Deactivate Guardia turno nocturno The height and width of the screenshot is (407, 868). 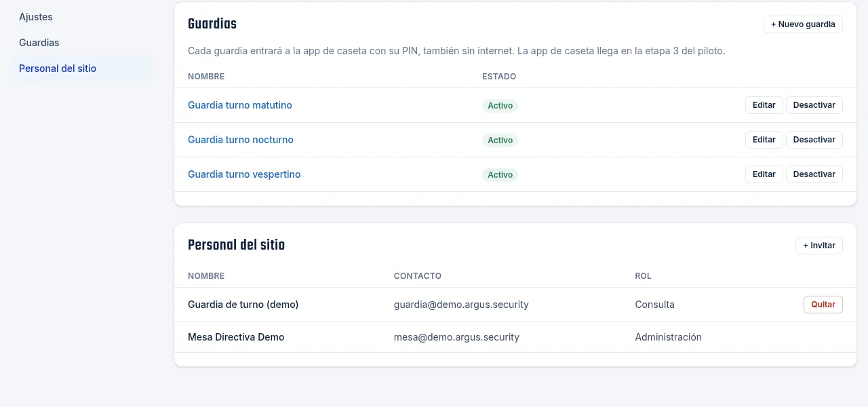tap(814, 140)
